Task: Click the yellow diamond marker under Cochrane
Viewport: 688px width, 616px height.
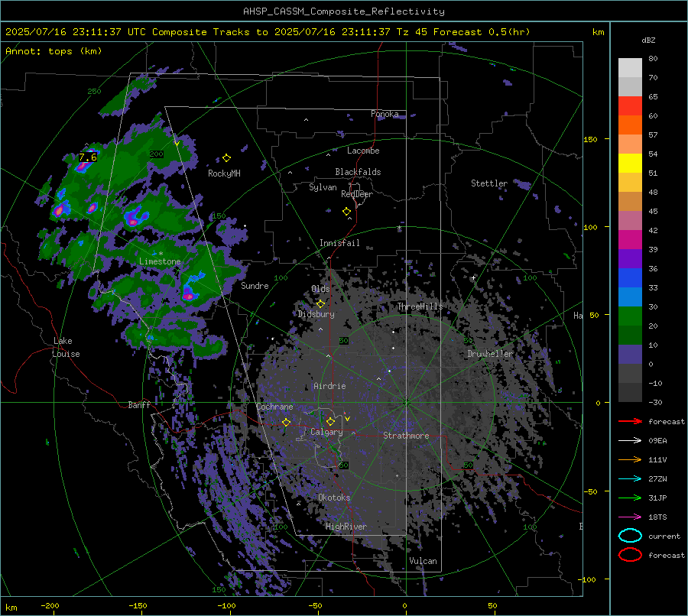Action: pos(286,422)
